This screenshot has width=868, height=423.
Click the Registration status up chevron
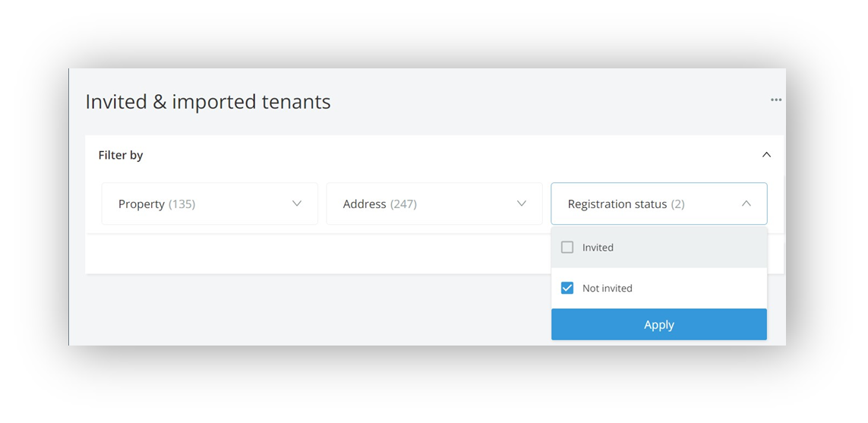pyautogui.click(x=746, y=204)
